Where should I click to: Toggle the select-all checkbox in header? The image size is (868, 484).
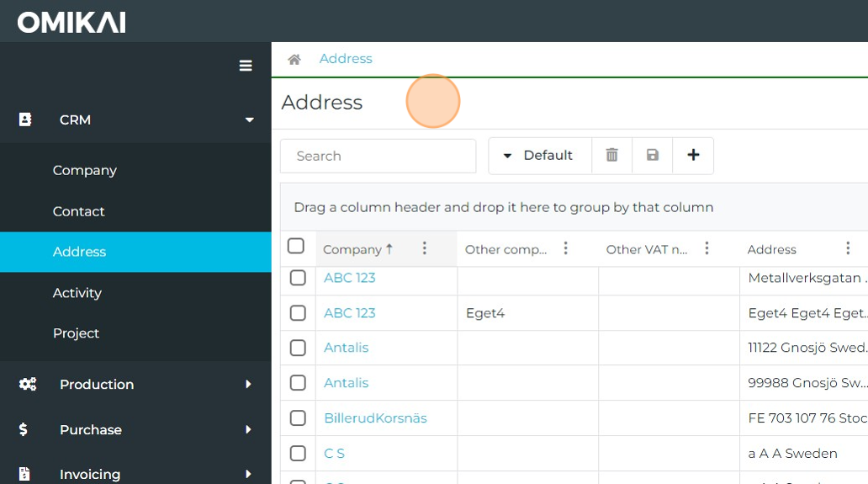(x=296, y=247)
